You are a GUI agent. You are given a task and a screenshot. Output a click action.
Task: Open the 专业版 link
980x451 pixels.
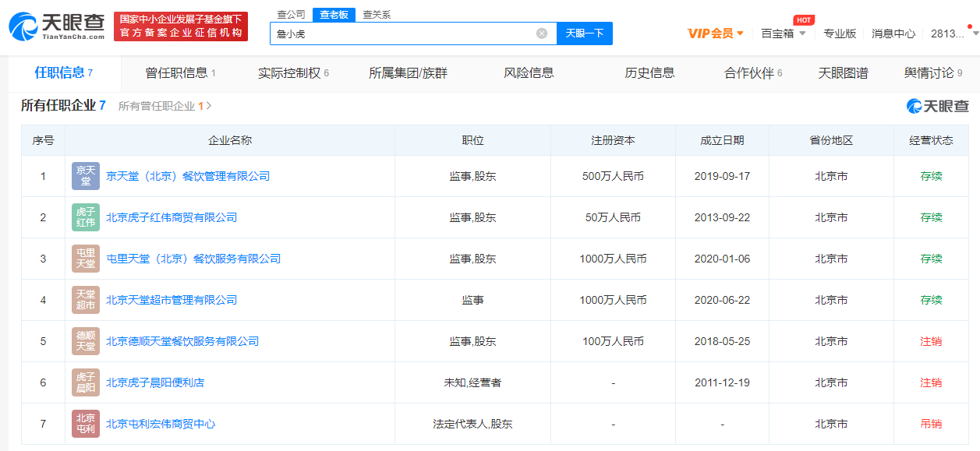click(x=840, y=33)
